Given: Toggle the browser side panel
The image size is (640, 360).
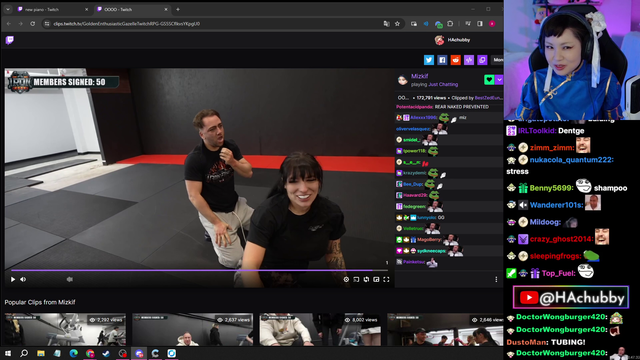Looking at the screenshot, I should pyautogui.click(x=480, y=24).
